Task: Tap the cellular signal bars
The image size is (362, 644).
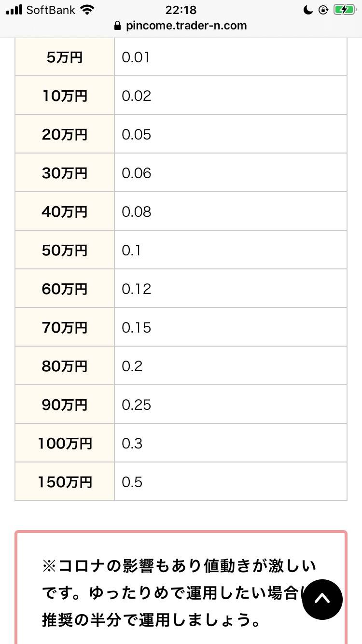Action: tap(14, 10)
